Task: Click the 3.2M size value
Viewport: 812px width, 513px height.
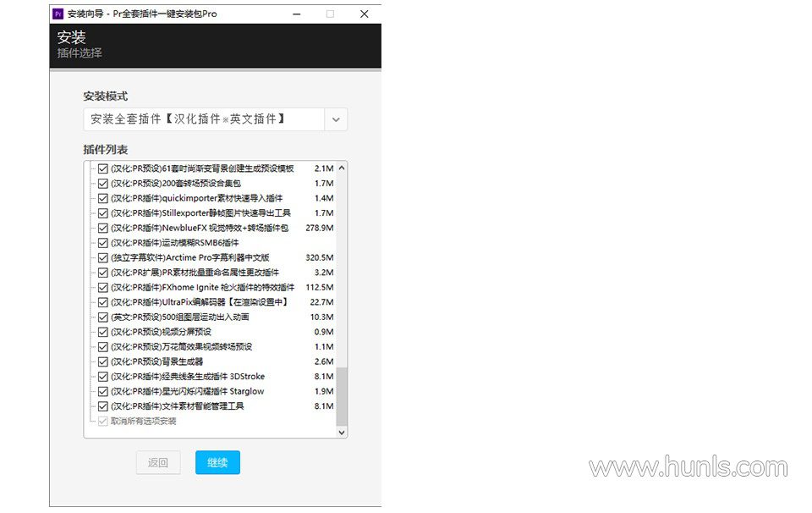Action: (x=324, y=273)
